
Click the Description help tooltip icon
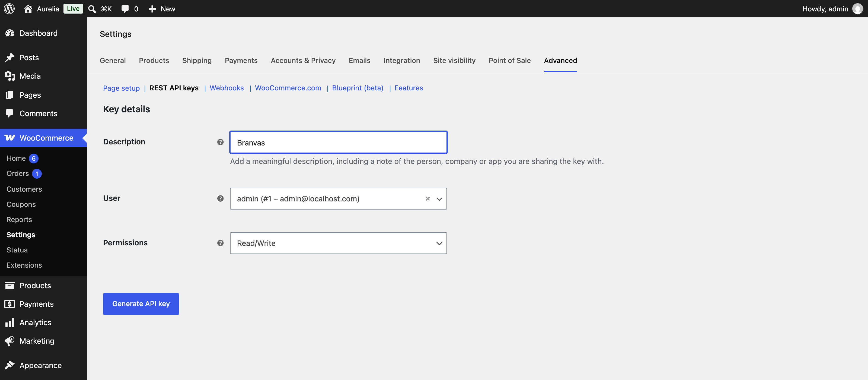[220, 142]
